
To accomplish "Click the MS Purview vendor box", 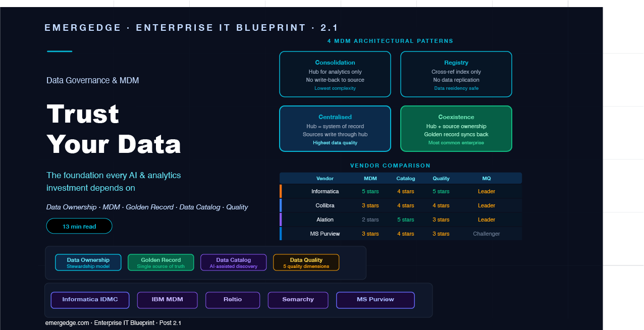I will pyautogui.click(x=375, y=300).
